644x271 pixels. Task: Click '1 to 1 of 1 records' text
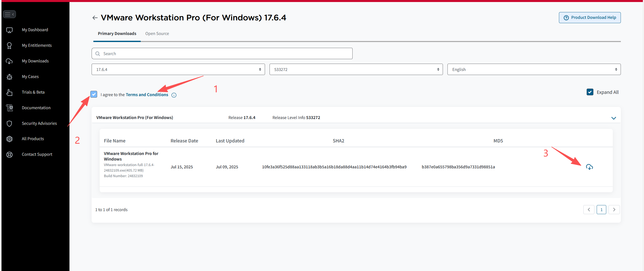[111, 210]
